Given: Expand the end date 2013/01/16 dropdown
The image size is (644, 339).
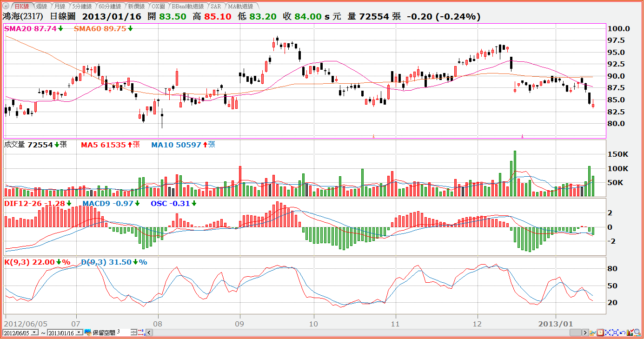Looking at the screenshot, I should tap(79, 332).
